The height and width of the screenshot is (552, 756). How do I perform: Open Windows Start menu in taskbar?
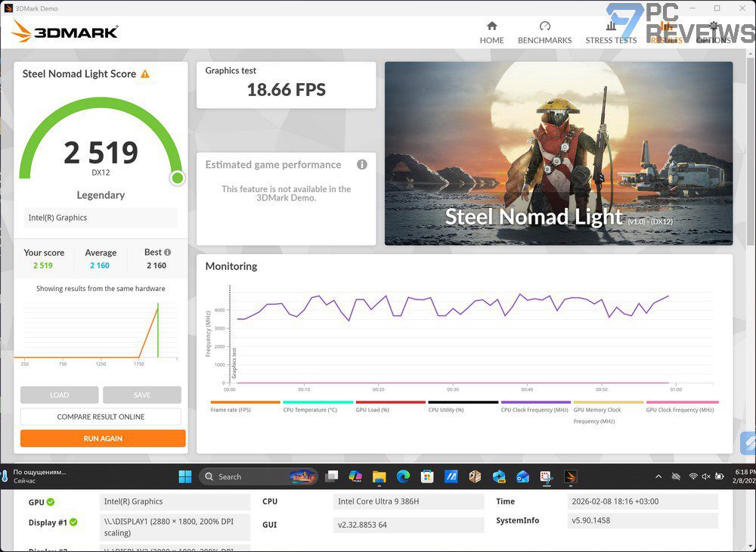[x=185, y=477]
